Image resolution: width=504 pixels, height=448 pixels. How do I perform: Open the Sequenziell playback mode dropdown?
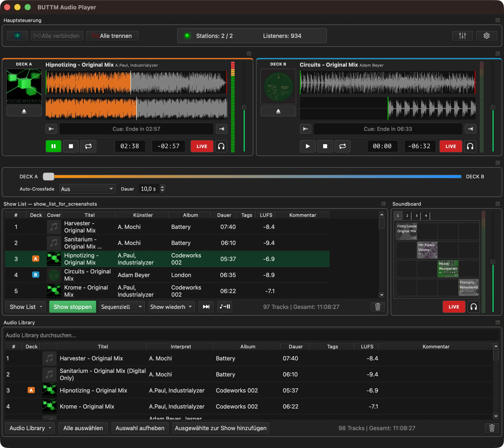(122, 307)
